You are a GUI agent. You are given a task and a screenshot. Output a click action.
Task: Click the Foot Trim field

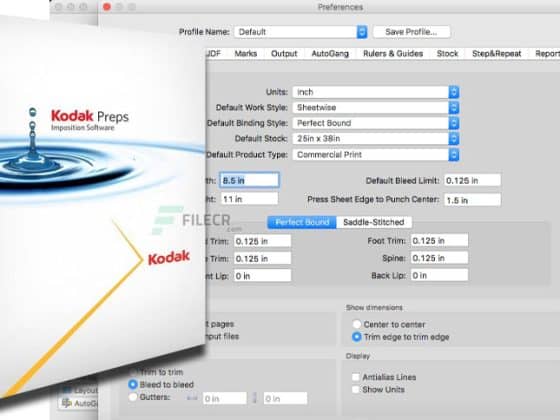(x=439, y=241)
